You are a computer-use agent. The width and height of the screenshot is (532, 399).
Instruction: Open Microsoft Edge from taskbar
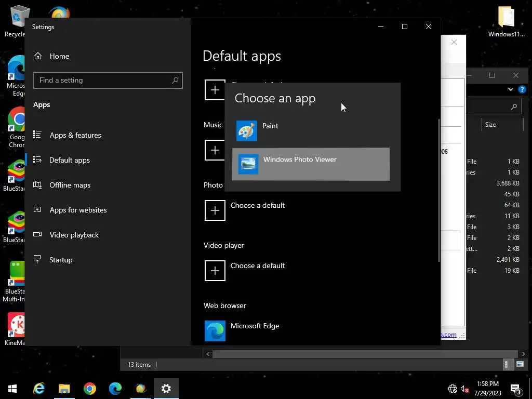(115, 389)
